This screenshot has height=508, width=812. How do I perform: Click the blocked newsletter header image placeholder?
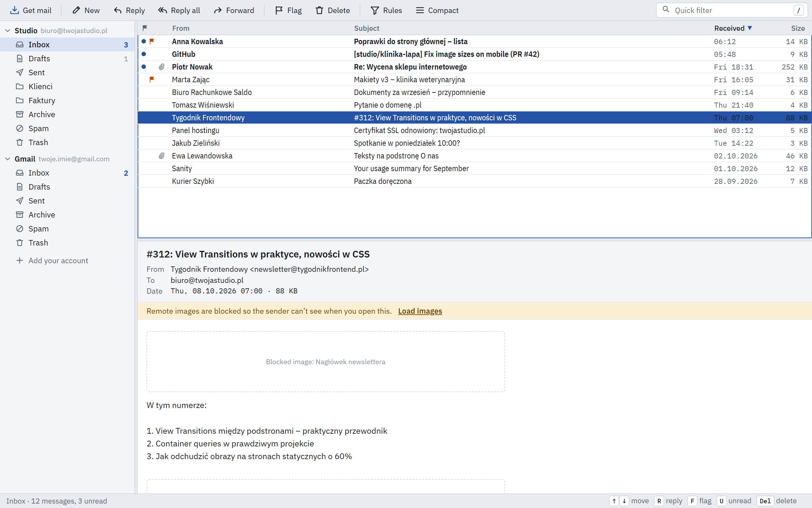(325, 362)
